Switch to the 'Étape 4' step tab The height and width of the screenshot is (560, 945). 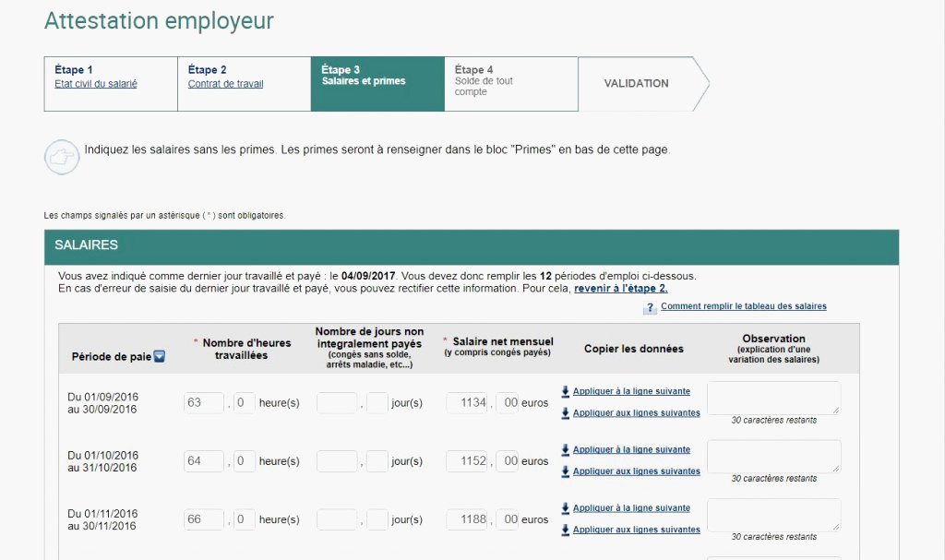pos(510,83)
